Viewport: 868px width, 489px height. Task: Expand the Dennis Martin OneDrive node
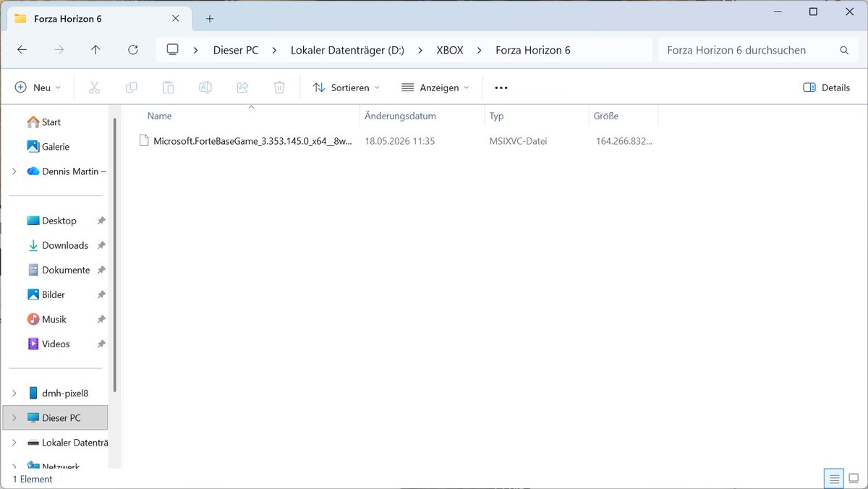click(x=14, y=171)
